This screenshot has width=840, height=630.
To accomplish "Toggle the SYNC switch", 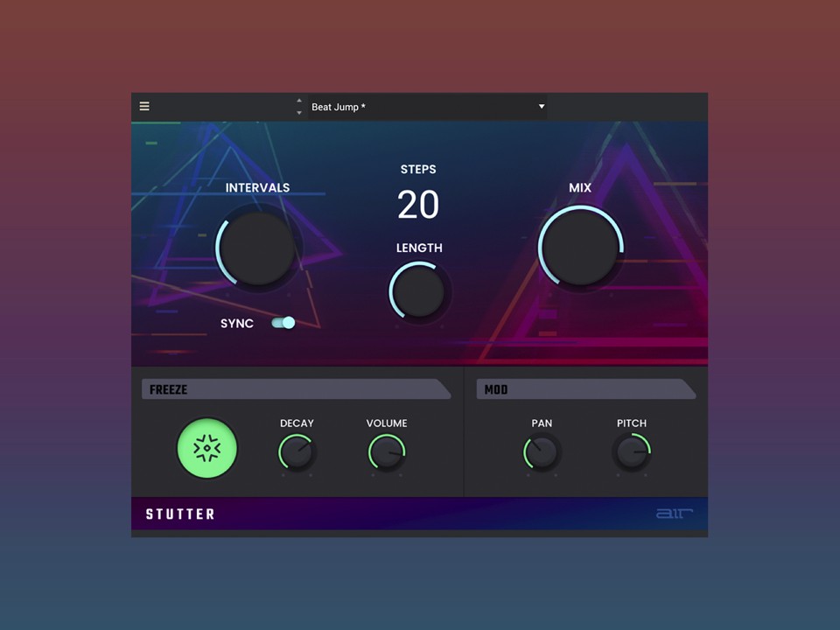I will point(283,323).
